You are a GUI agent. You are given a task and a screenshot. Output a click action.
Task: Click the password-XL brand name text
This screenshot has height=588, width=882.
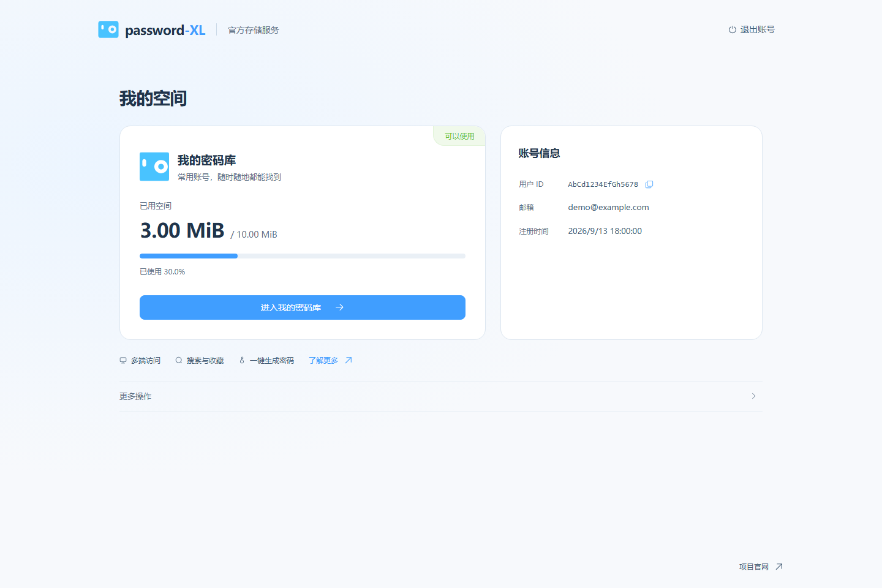[165, 30]
